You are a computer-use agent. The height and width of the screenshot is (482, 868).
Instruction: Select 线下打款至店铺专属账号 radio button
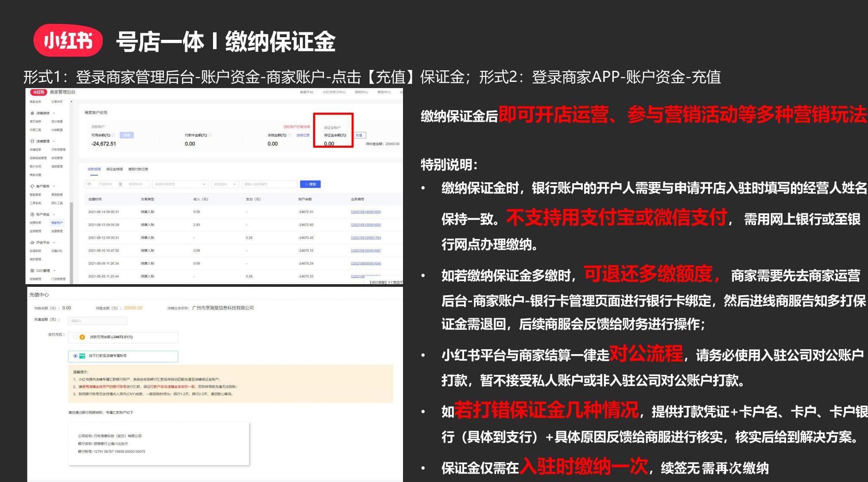(x=75, y=356)
